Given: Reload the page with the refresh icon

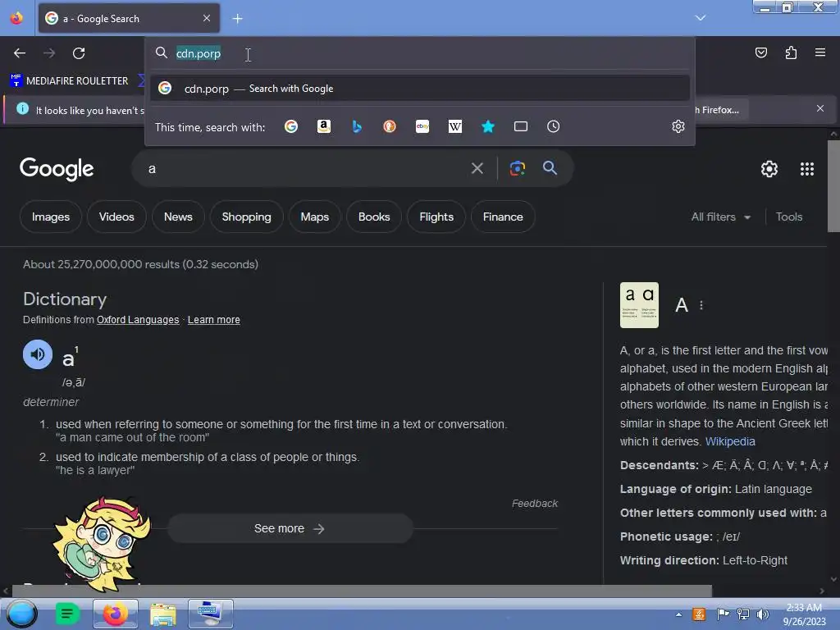Looking at the screenshot, I should [79, 53].
